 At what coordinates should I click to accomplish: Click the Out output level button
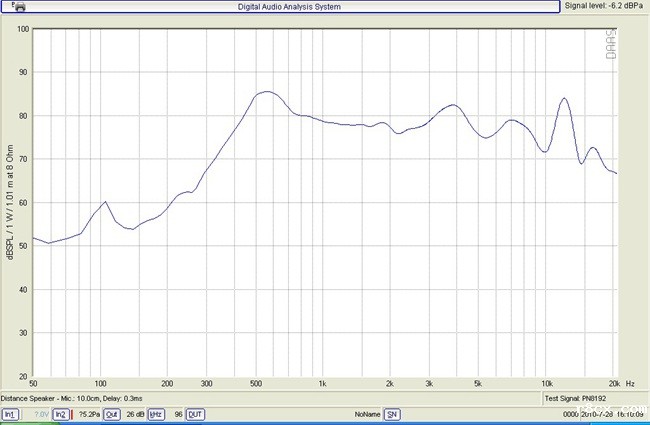(x=112, y=414)
